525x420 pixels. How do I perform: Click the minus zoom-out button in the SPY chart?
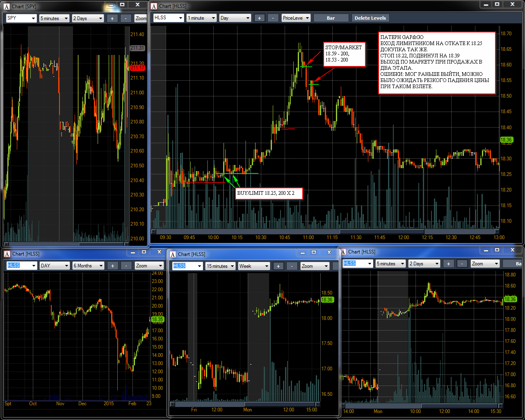pyautogui.click(x=126, y=18)
